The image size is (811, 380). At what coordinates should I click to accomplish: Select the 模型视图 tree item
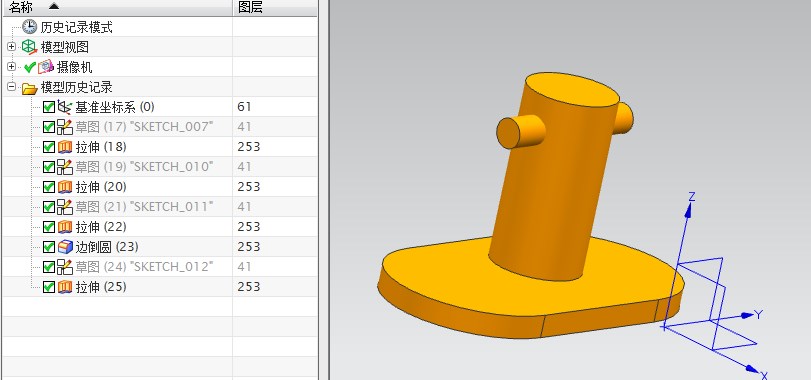tap(65, 47)
